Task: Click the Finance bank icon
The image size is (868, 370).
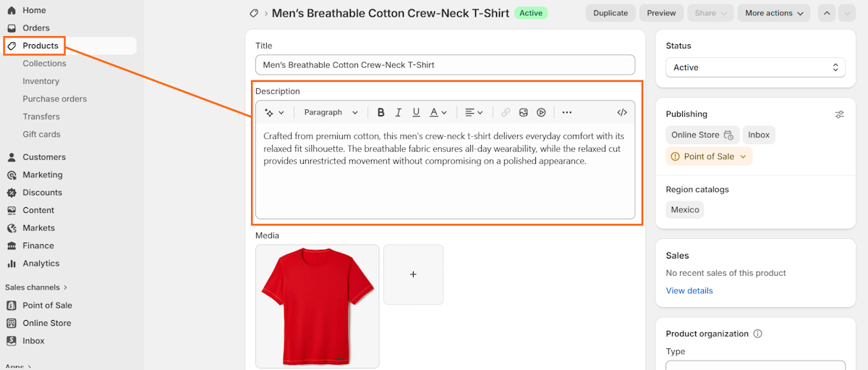Action: click(12, 246)
